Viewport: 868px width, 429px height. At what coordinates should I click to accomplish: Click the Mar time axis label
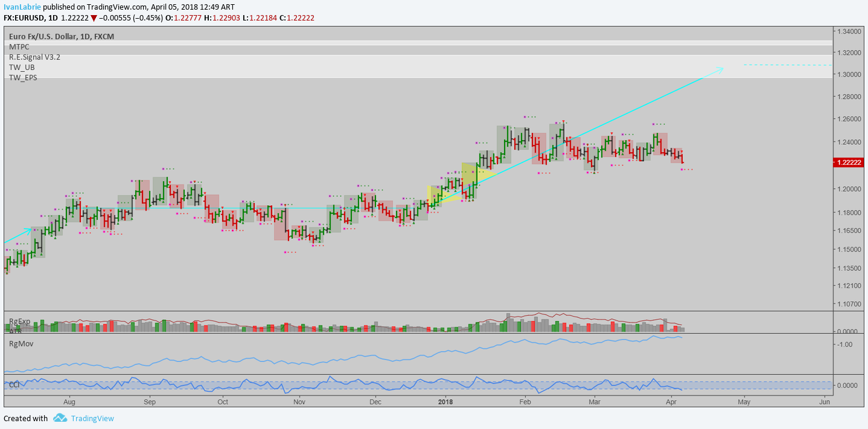point(595,401)
